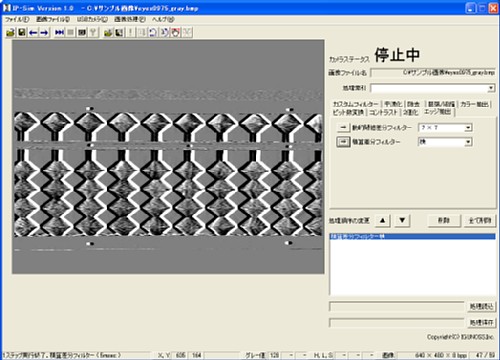
Task: Move selected process down with triangle button
Action: (x=402, y=220)
